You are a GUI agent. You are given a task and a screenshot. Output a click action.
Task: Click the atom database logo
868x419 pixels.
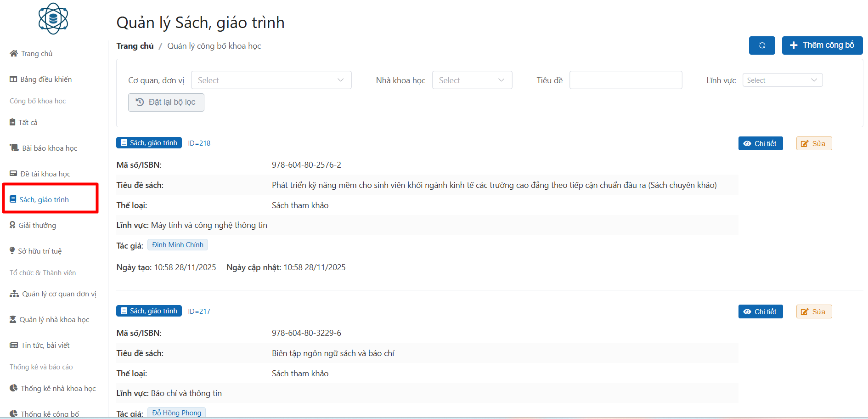click(53, 19)
